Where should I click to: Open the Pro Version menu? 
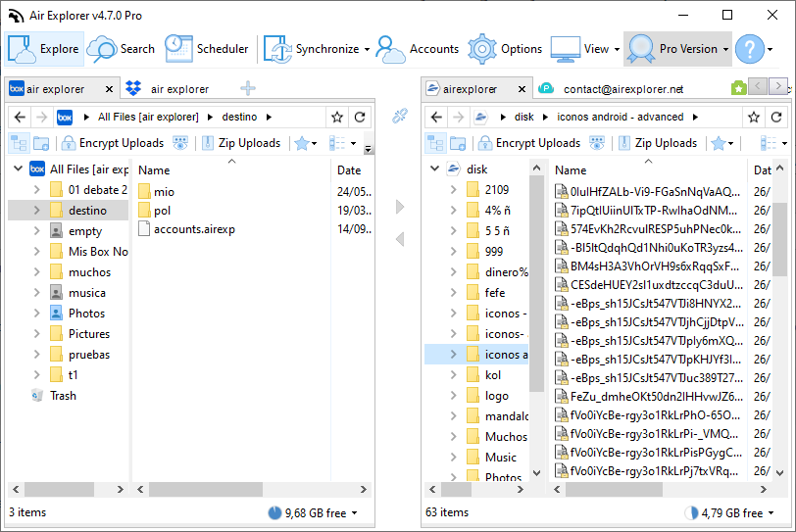coord(677,49)
